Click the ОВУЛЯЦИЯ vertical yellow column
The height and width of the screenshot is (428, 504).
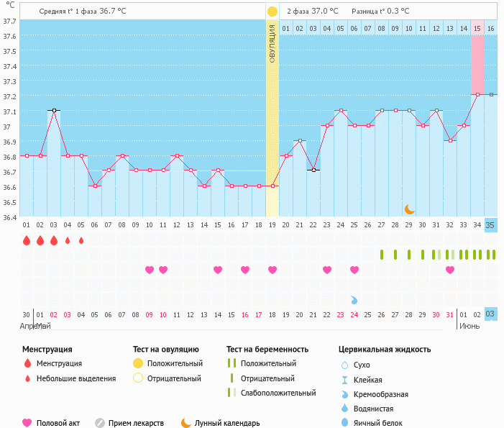pyautogui.click(x=272, y=115)
